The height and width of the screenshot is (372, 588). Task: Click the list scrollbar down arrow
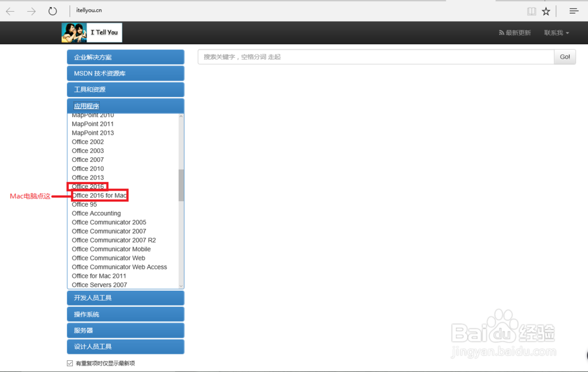181,286
